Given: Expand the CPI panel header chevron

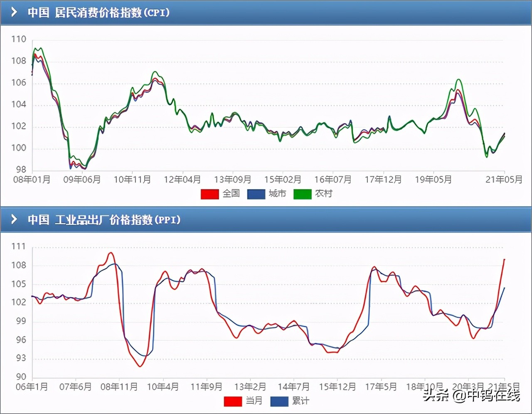Looking at the screenshot, I should [x=14, y=12].
